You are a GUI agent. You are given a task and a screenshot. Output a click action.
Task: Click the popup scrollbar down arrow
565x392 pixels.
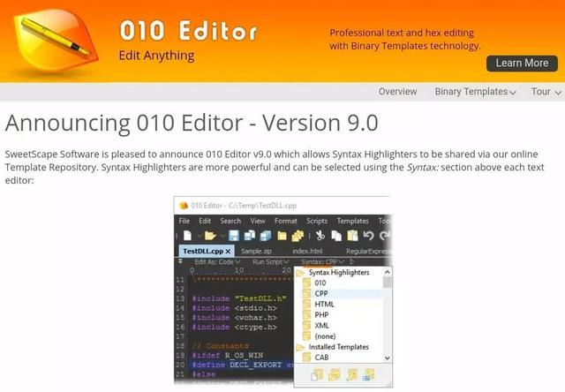(x=388, y=358)
